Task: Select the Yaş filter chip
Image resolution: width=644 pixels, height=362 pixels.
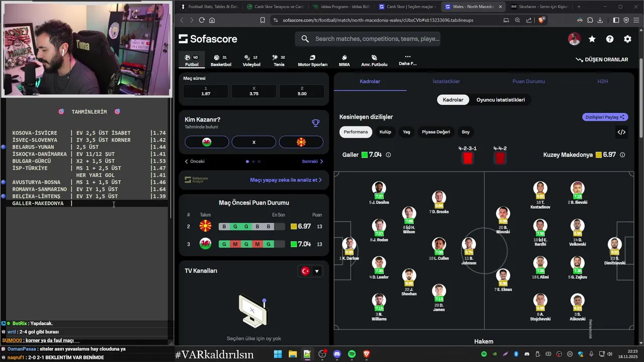Action: (407, 132)
